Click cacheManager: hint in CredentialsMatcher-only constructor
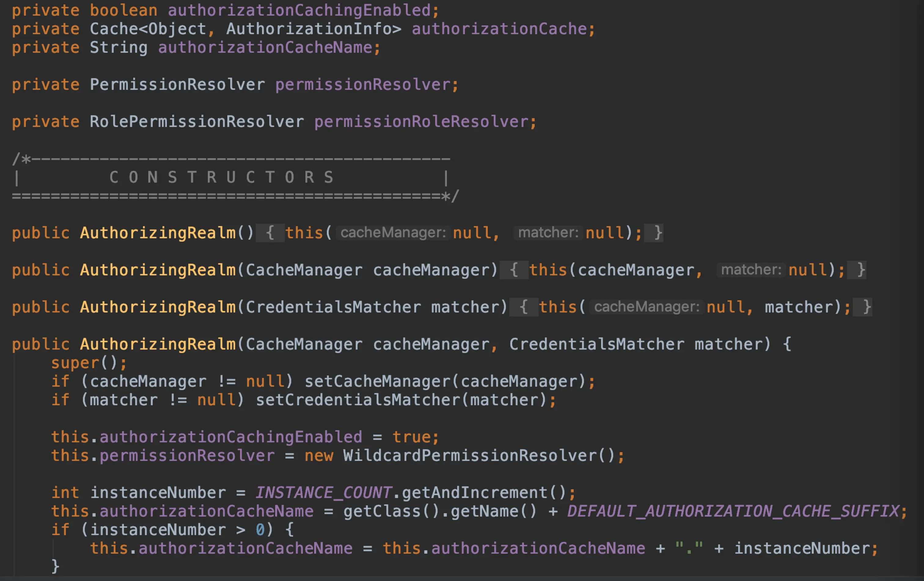The height and width of the screenshot is (581, 924). (x=647, y=307)
